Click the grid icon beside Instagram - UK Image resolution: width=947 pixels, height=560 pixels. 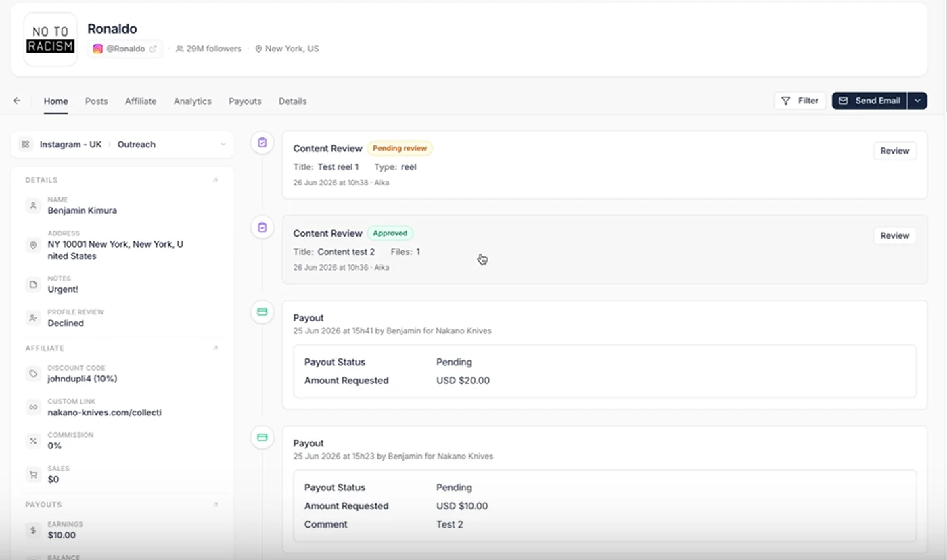(25, 145)
